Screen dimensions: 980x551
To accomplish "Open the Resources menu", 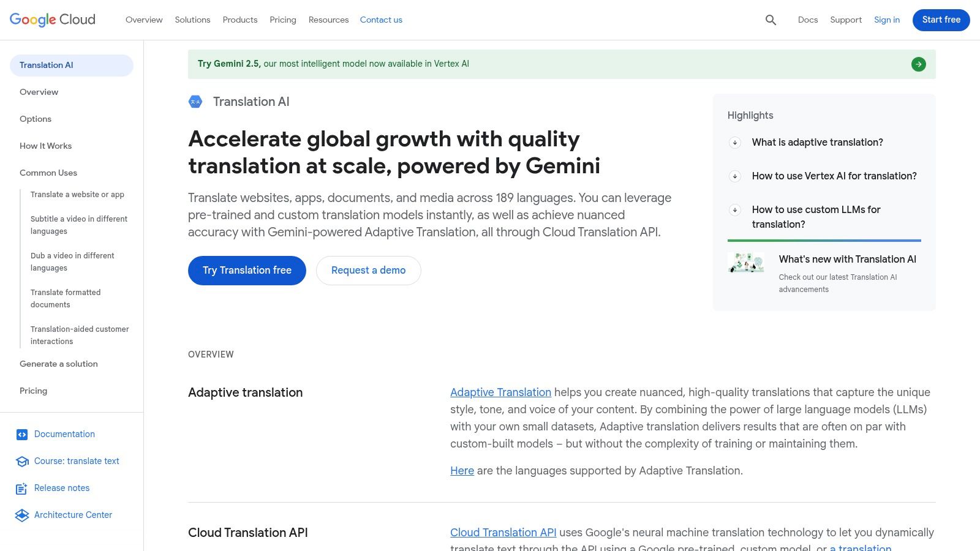I will tap(328, 20).
